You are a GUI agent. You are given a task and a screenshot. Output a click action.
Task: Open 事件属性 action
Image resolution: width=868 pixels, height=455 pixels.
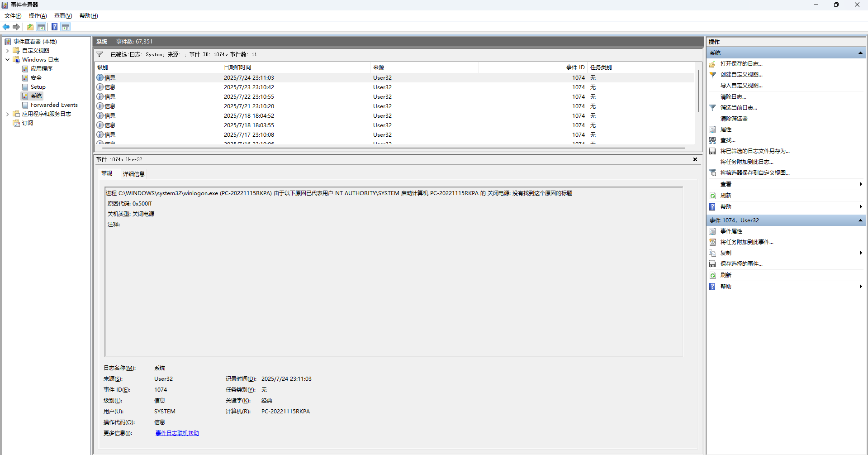click(x=731, y=231)
